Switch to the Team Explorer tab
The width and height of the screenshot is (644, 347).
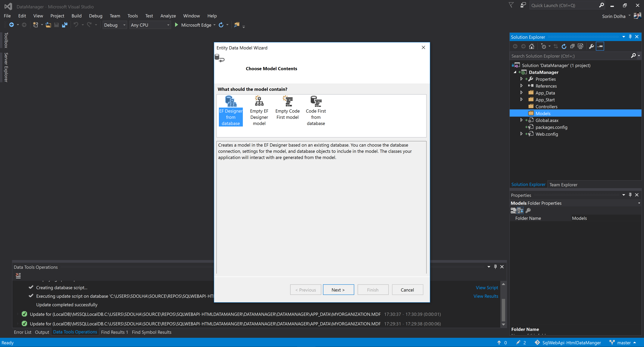pos(563,185)
